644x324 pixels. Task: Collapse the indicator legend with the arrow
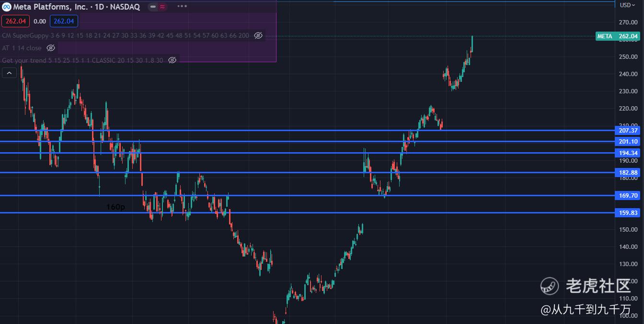coord(10,73)
